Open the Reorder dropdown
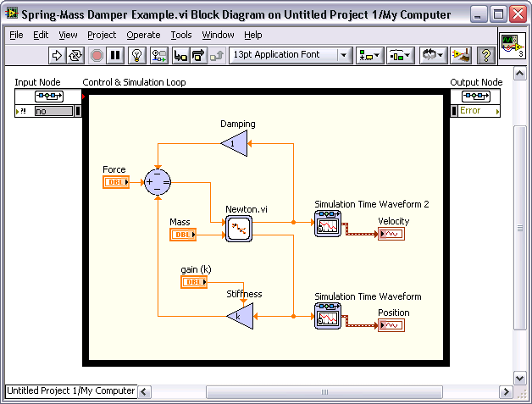532x404 pixels. (434, 55)
